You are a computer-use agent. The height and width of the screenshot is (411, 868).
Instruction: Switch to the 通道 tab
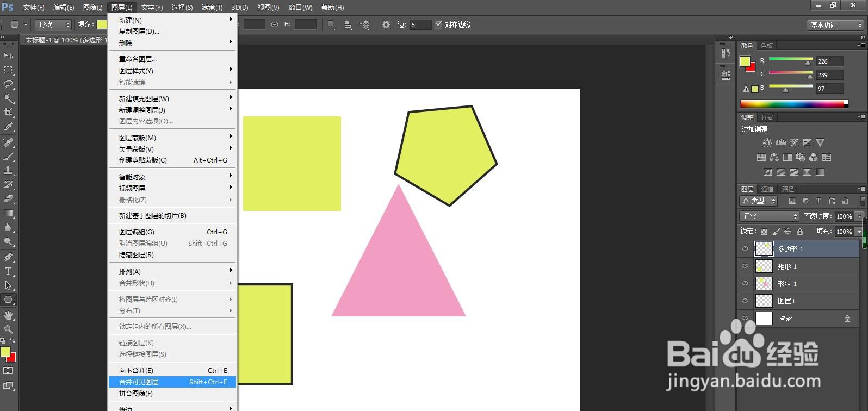tap(767, 189)
